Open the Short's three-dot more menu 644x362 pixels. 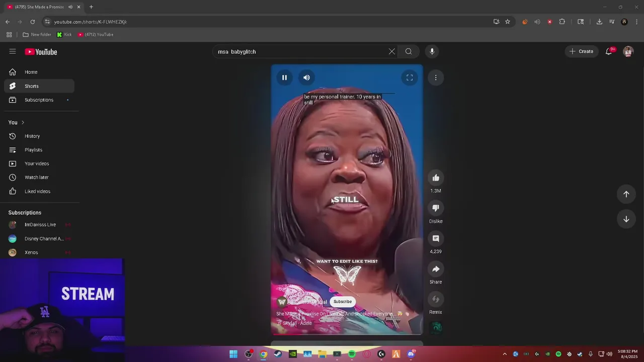pyautogui.click(x=436, y=77)
